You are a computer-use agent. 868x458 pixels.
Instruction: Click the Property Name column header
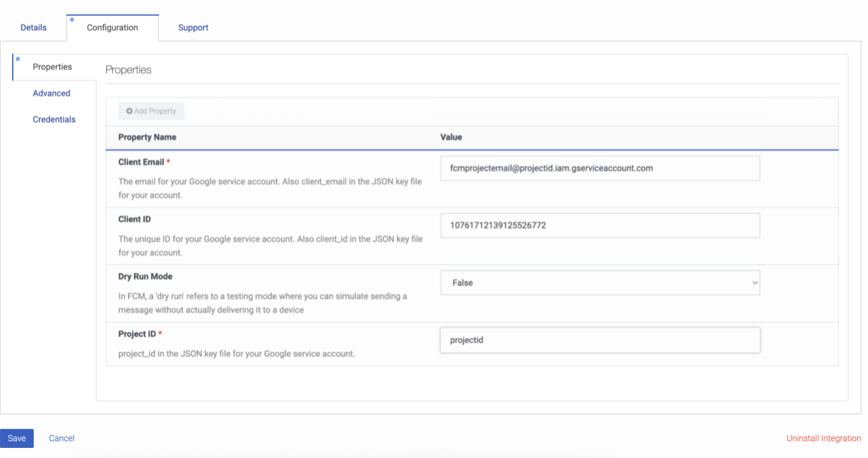click(147, 137)
